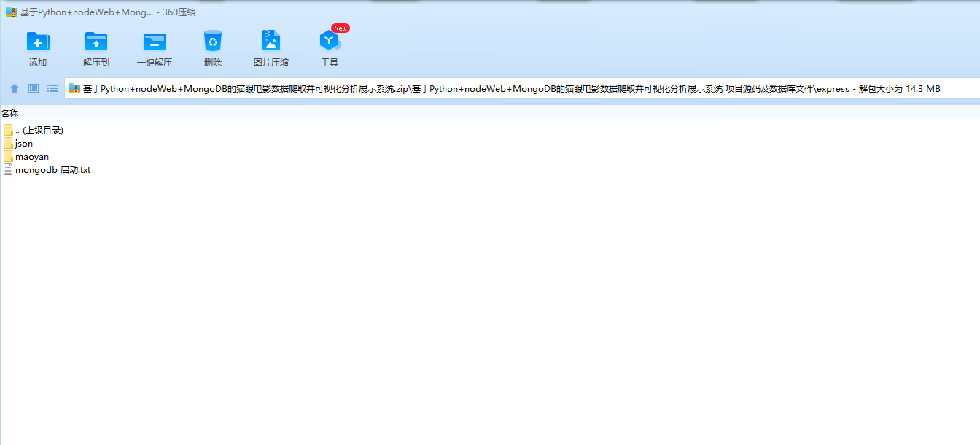Switch to icon view mode button
This screenshot has width=980, height=445.
tap(34, 88)
